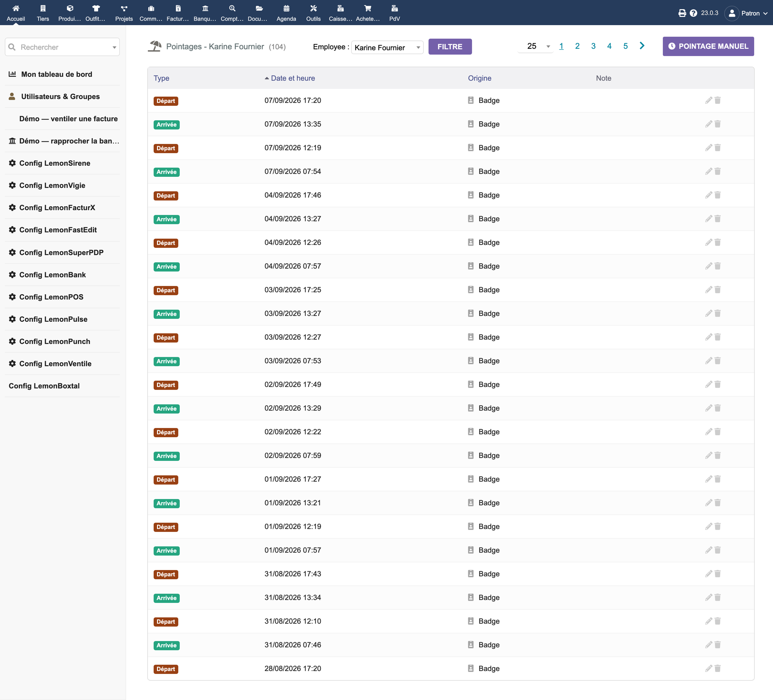Open the Tiers menu
Screen dimensions: 773x700
coord(43,13)
